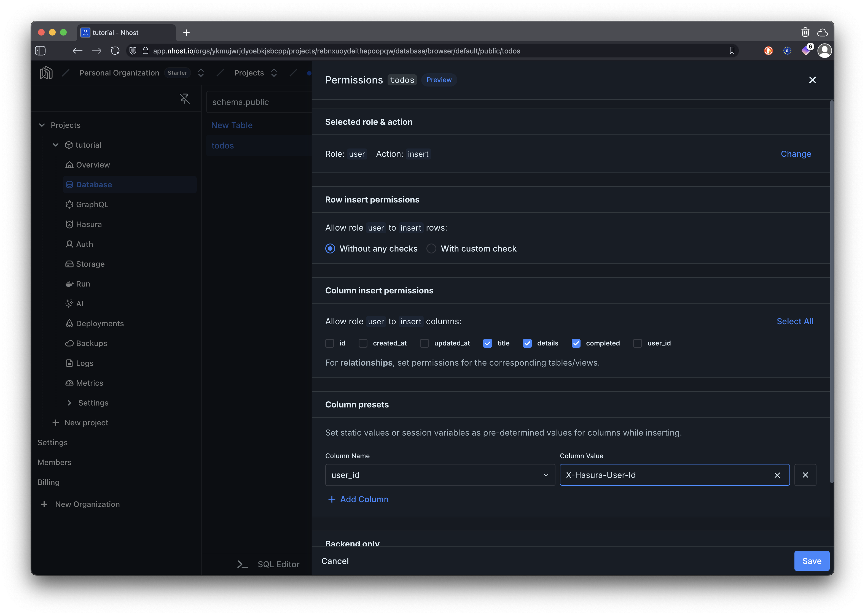Launch the SQL Editor
The height and width of the screenshot is (616, 865).
278,564
